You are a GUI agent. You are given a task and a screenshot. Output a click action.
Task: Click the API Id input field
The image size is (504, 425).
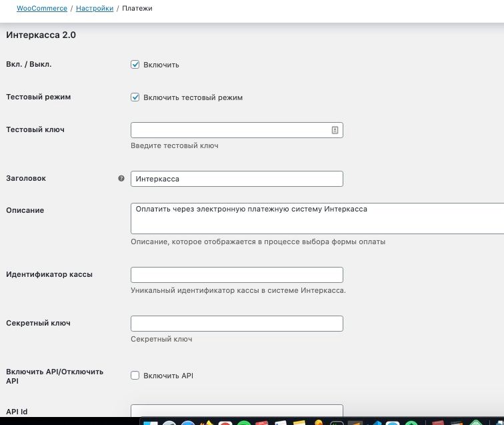click(x=237, y=410)
